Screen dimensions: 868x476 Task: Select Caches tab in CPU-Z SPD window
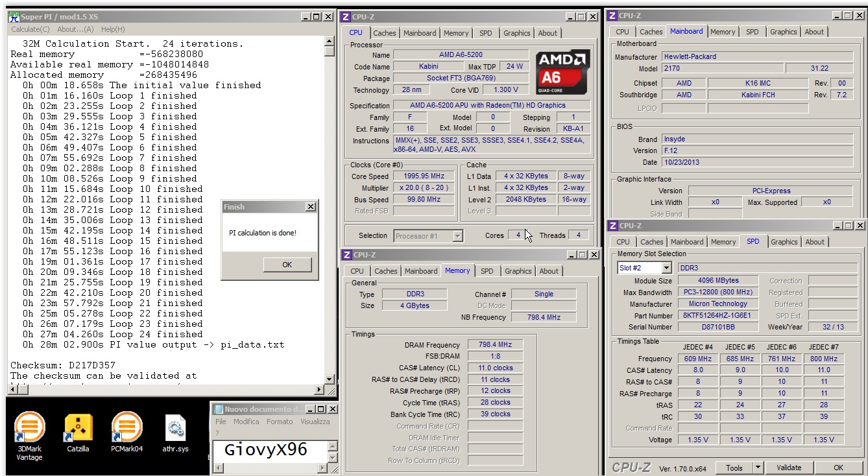click(x=652, y=242)
